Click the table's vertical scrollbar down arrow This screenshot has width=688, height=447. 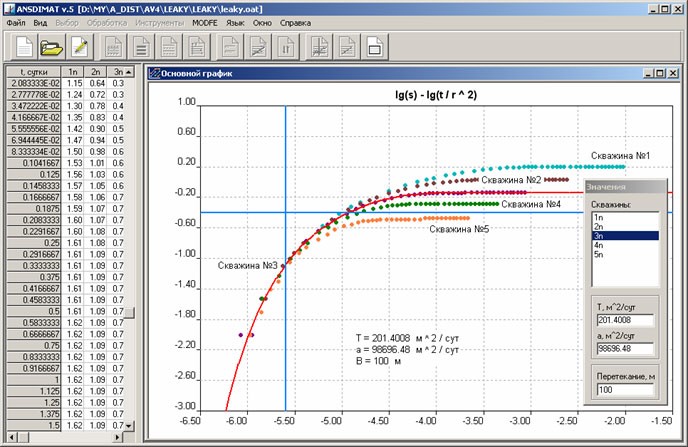click(x=129, y=426)
